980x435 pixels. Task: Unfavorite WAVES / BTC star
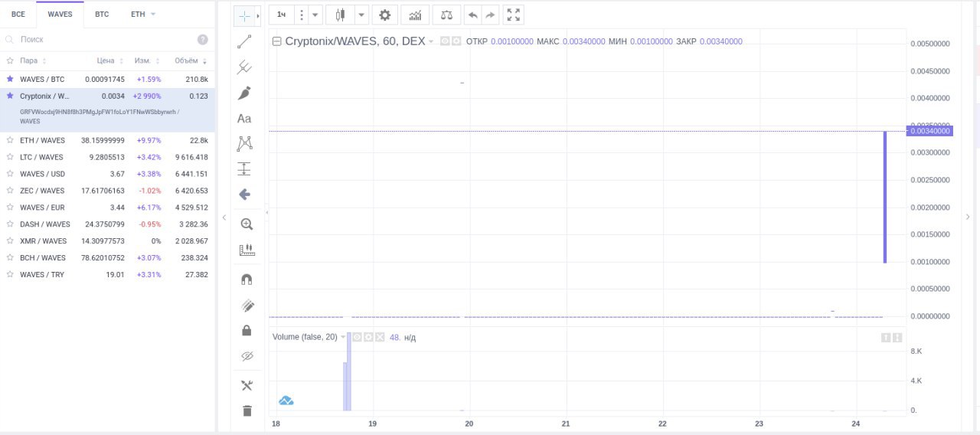[x=10, y=79]
